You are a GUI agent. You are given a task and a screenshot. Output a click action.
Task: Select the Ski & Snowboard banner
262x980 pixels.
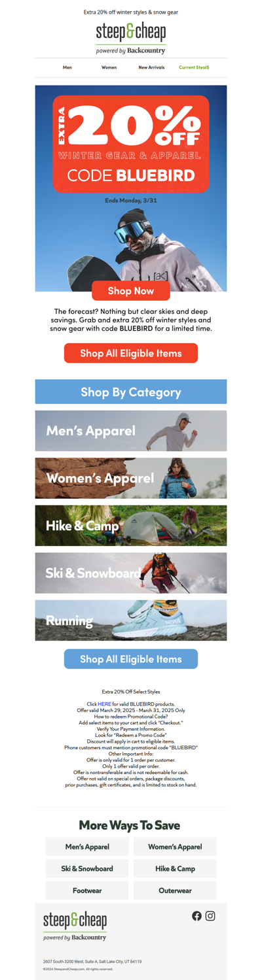click(131, 573)
